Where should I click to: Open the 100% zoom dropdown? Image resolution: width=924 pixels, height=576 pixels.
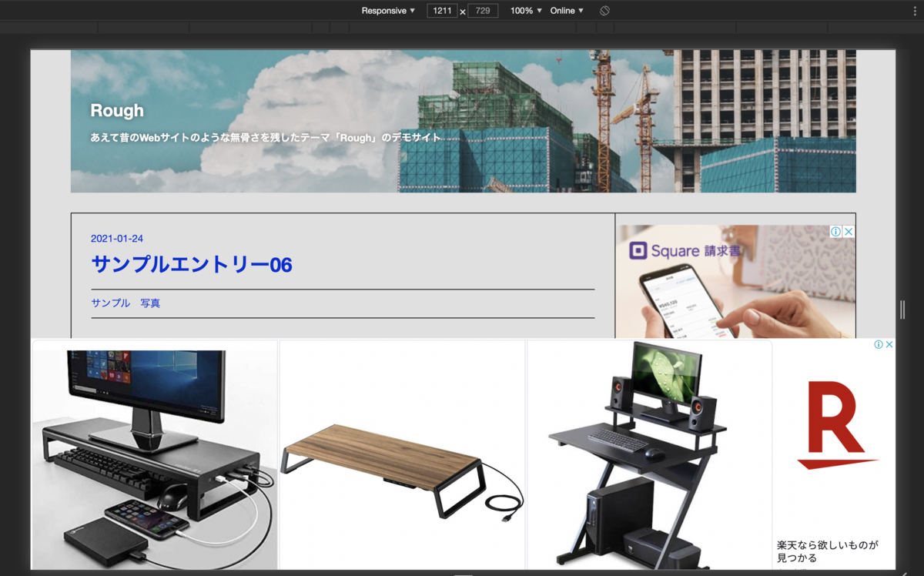click(x=526, y=11)
